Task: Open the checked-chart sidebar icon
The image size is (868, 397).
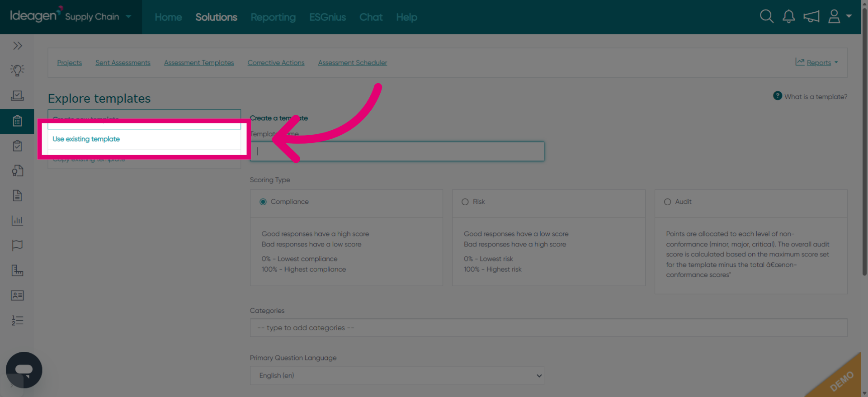Action: coord(17,95)
